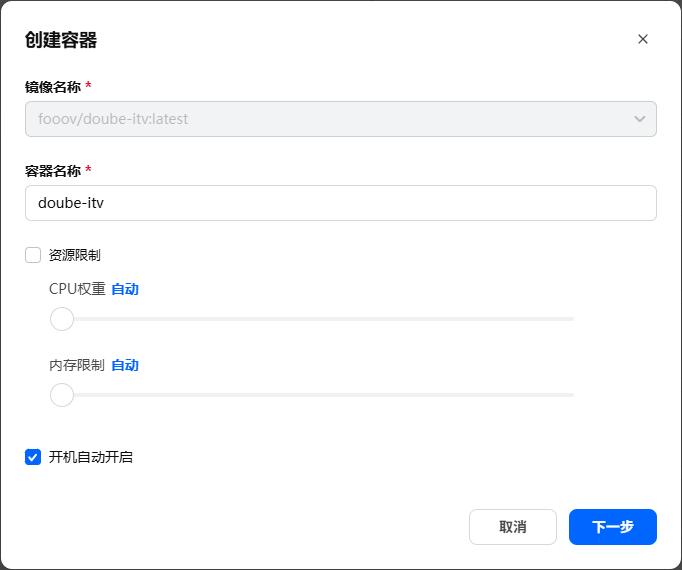Image resolution: width=682 pixels, height=570 pixels.
Task: Focus the 容器名称 input field
Action: pos(340,203)
